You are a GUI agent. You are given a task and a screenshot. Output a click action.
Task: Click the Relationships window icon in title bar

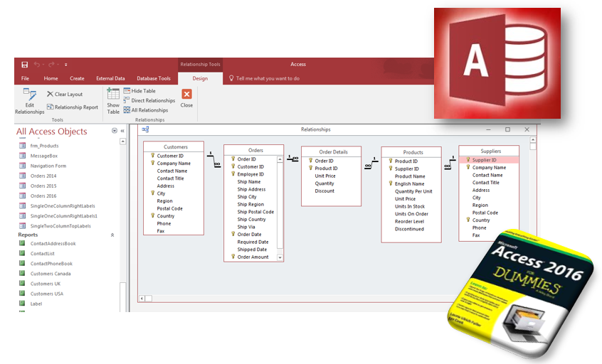click(x=145, y=129)
